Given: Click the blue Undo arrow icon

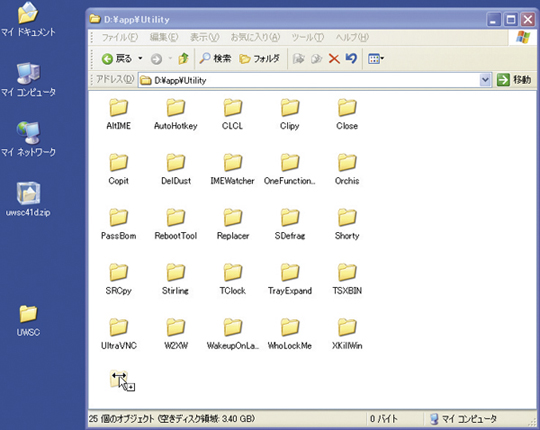Looking at the screenshot, I should tap(351, 58).
